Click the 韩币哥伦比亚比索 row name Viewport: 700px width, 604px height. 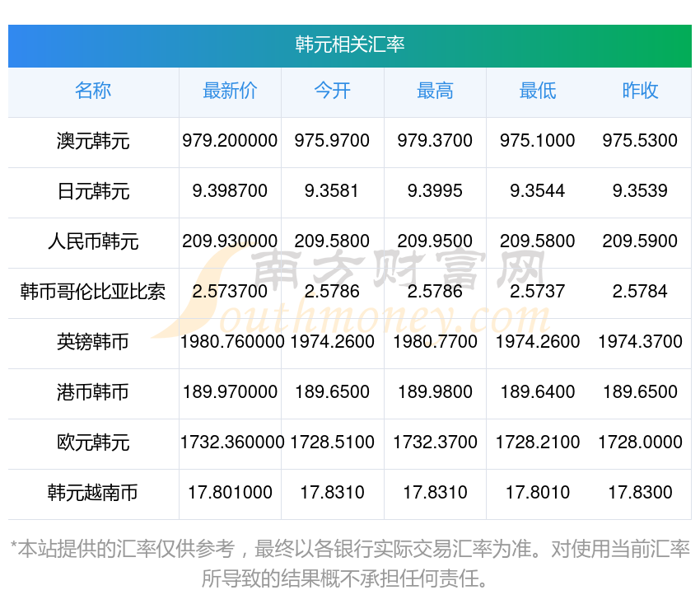point(93,292)
